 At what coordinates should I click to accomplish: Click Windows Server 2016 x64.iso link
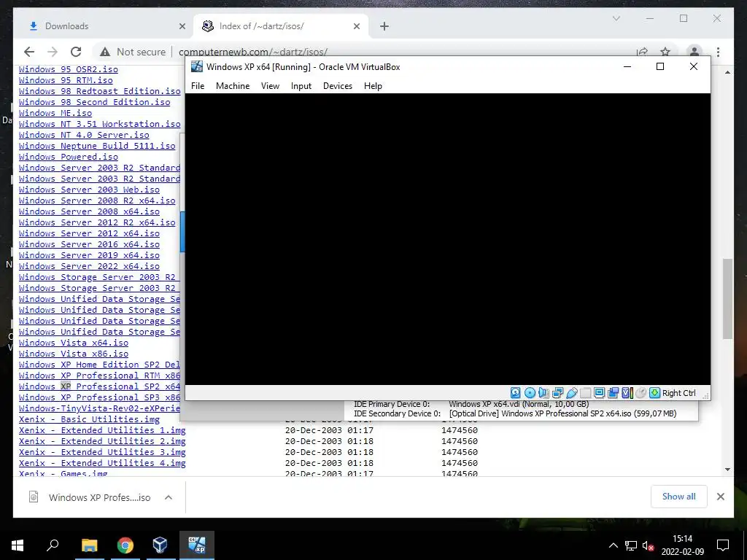click(x=89, y=244)
